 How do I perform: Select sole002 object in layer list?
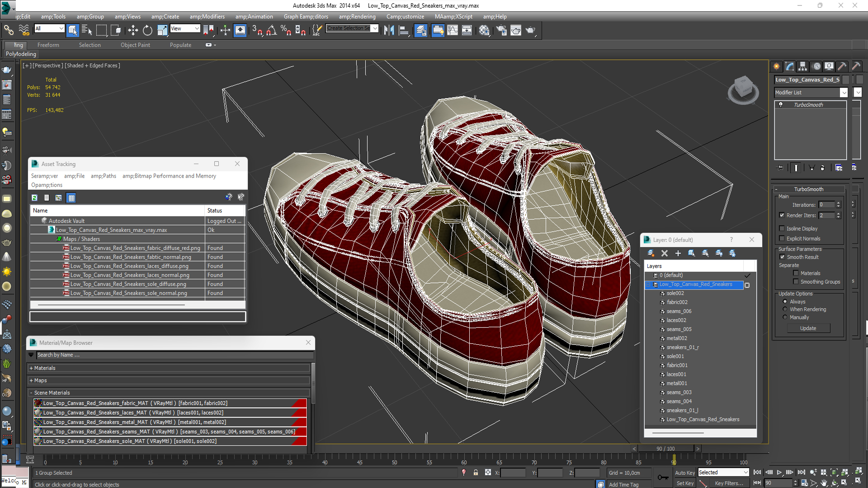pos(675,293)
